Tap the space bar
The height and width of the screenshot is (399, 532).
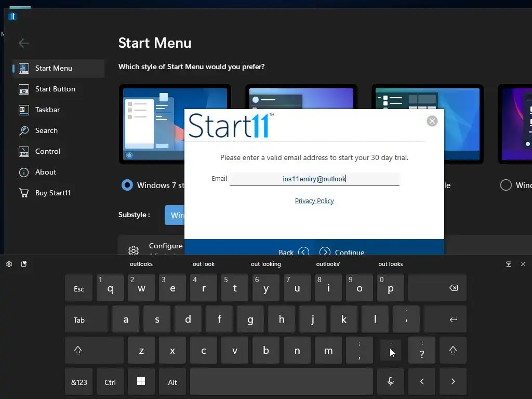click(x=281, y=382)
